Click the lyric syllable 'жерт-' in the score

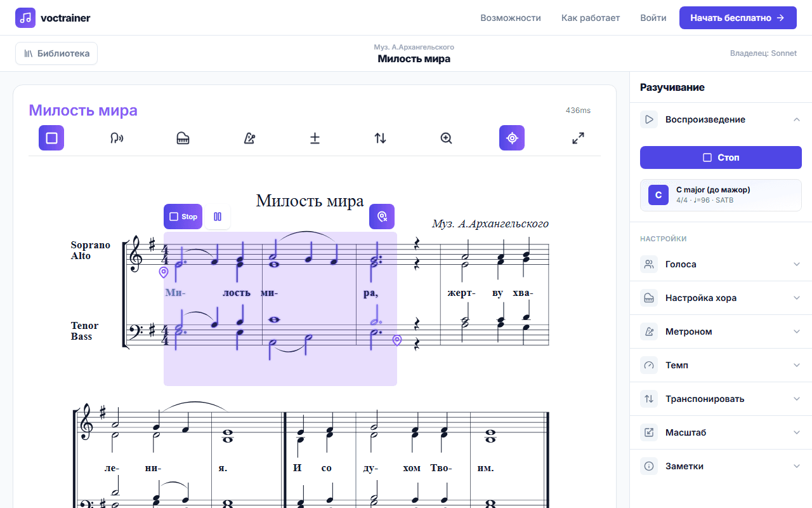[x=461, y=293]
